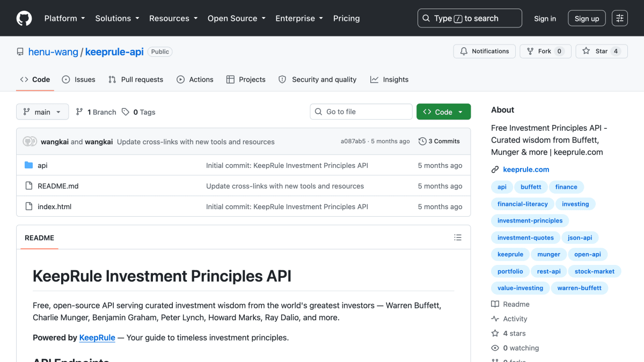Click the json-api topic tag
This screenshot has height=362, width=644.
(580, 238)
